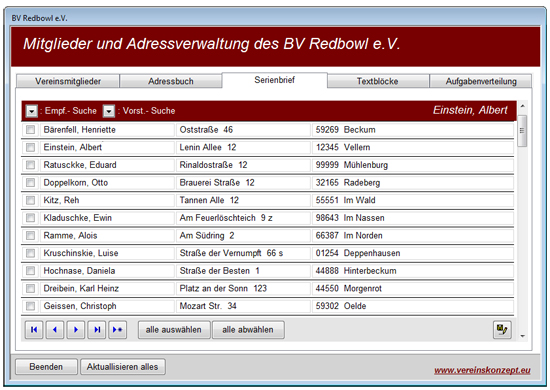
Task: Click Am Feuerlöschteich 9 z cell
Action: click(243, 218)
